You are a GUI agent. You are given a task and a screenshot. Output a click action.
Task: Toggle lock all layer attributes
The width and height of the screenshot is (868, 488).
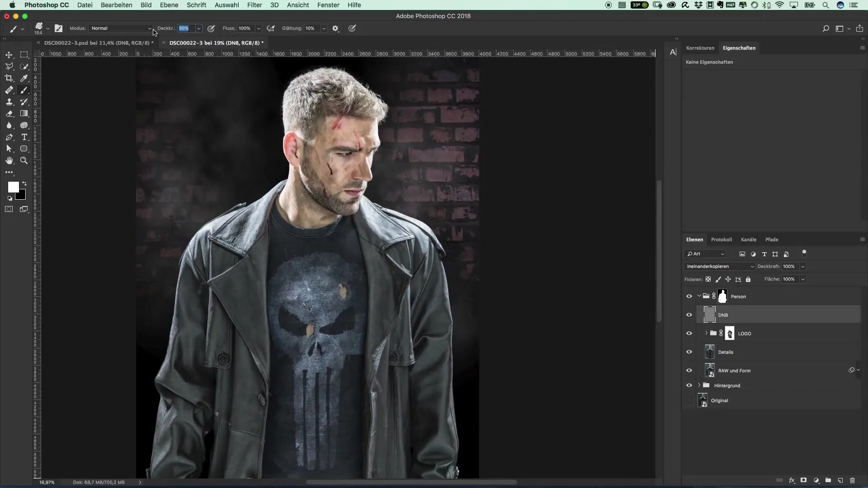tap(748, 279)
